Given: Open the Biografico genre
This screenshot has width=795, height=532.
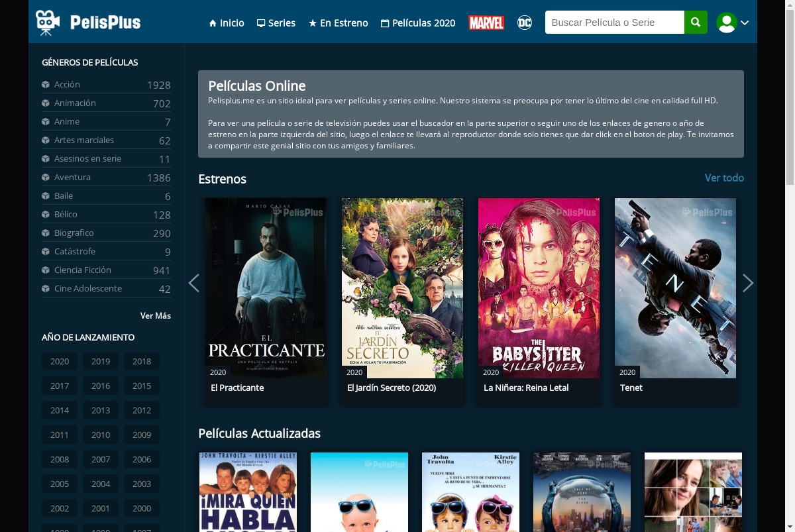Looking at the screenshot, I should (x=106, y=233).
